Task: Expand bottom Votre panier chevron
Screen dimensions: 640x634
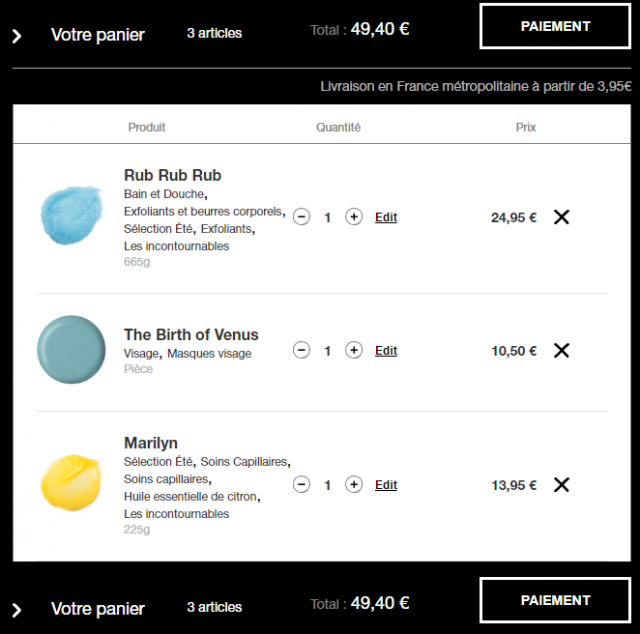Action: tap(17, 610)
